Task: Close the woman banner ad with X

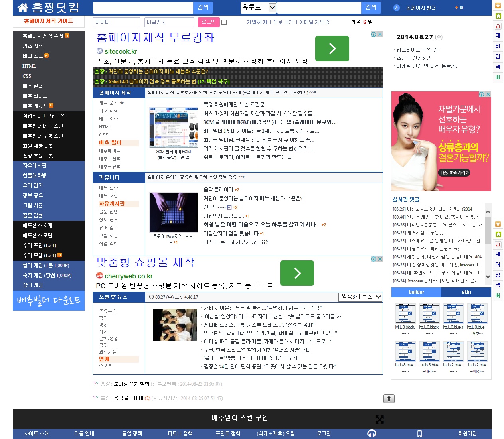Action: [488, 94]
